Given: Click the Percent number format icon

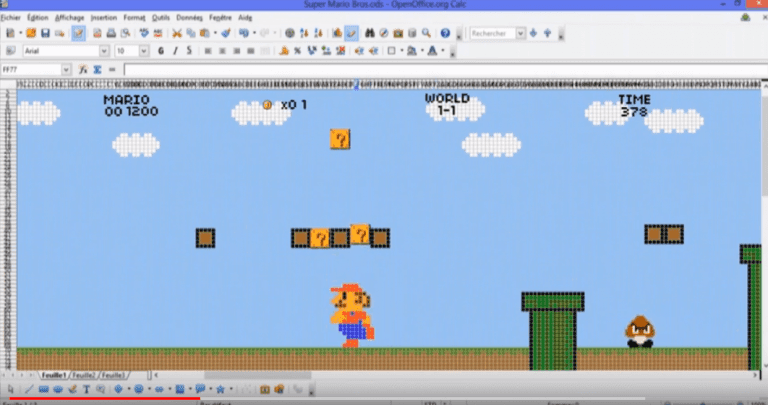Looking at the screenshot, I should [x=297, y=51].
